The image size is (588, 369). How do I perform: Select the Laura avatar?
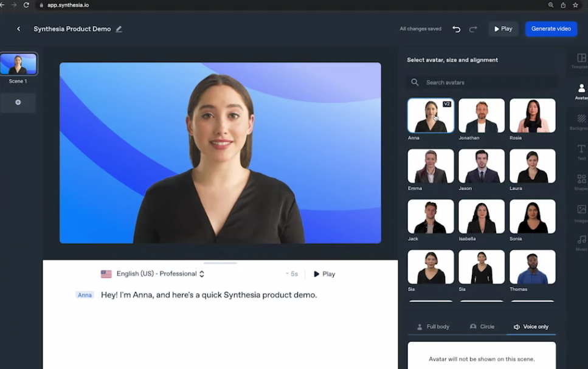533,166
